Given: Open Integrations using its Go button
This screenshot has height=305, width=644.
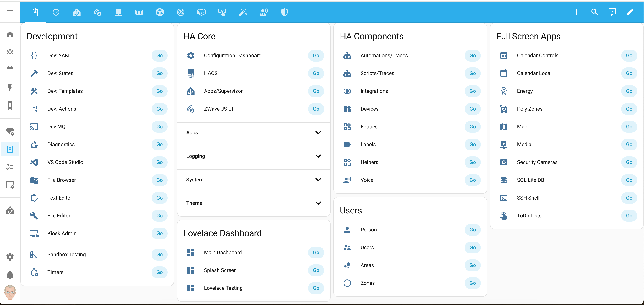Looking at the screenshot, I should coord(472,91).
